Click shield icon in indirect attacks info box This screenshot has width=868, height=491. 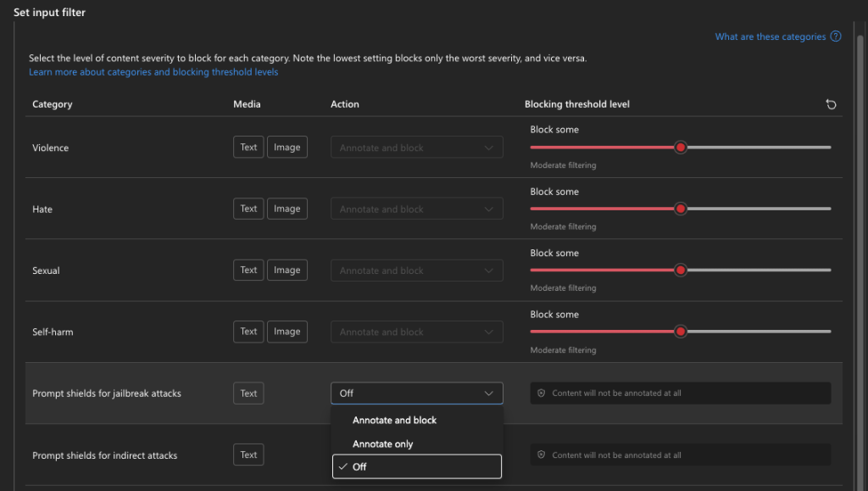coord(542,455)
